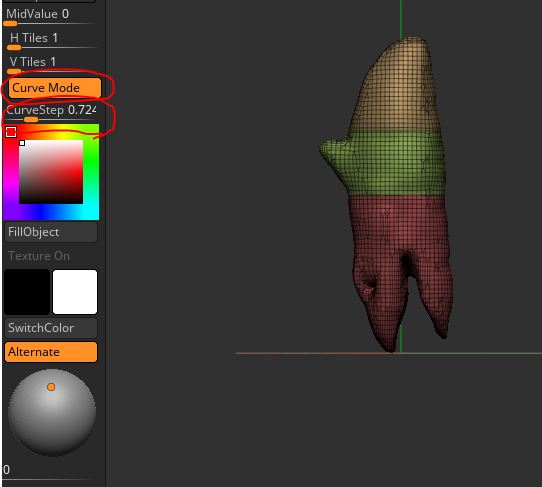Click the orange light position dot
The height and width of the screenshot is (487, 542).
pyautogui.click(x=51, y=387)
